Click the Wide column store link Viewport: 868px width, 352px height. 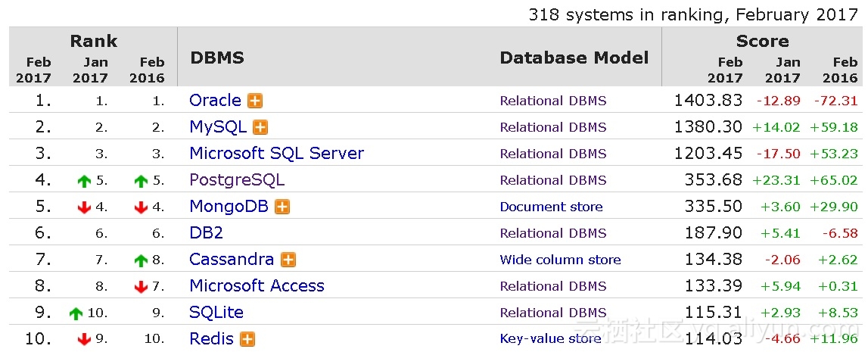[x=560, y=260]
